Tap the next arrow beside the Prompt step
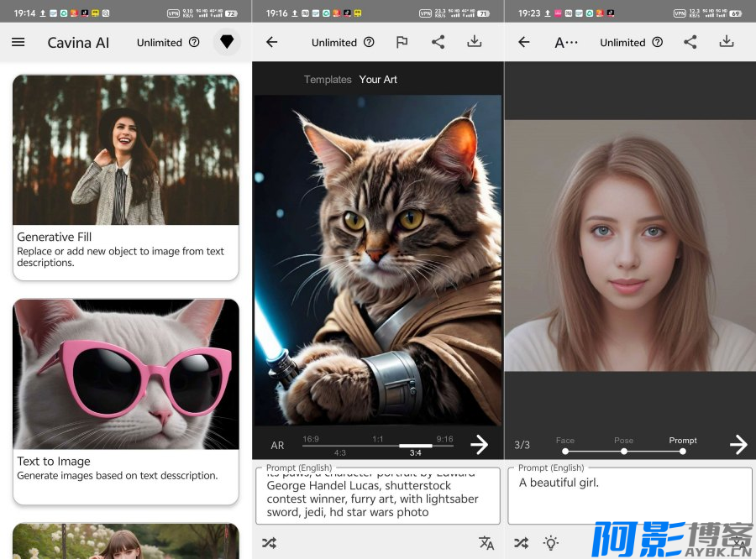The image size is (756, 559). (738, 444)
